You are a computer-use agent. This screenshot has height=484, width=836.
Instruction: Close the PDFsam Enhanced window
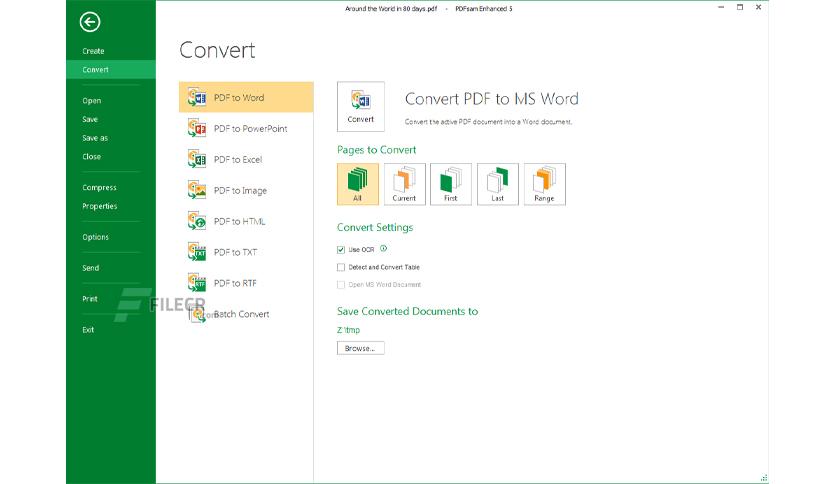758,7
